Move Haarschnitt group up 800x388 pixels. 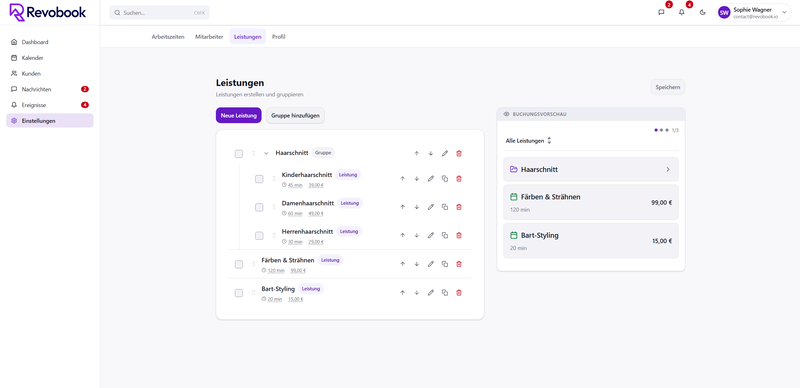coord(416,153)
